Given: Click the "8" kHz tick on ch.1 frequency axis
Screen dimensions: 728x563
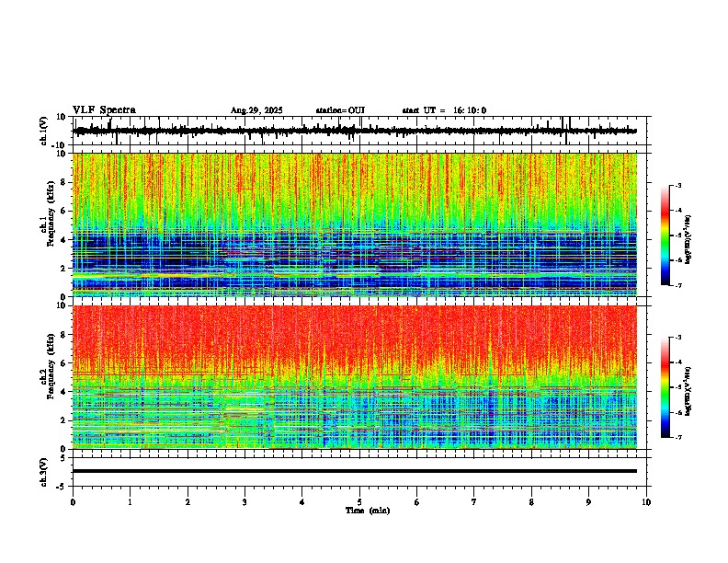Looking at the screenshot, I should point(64,182).
